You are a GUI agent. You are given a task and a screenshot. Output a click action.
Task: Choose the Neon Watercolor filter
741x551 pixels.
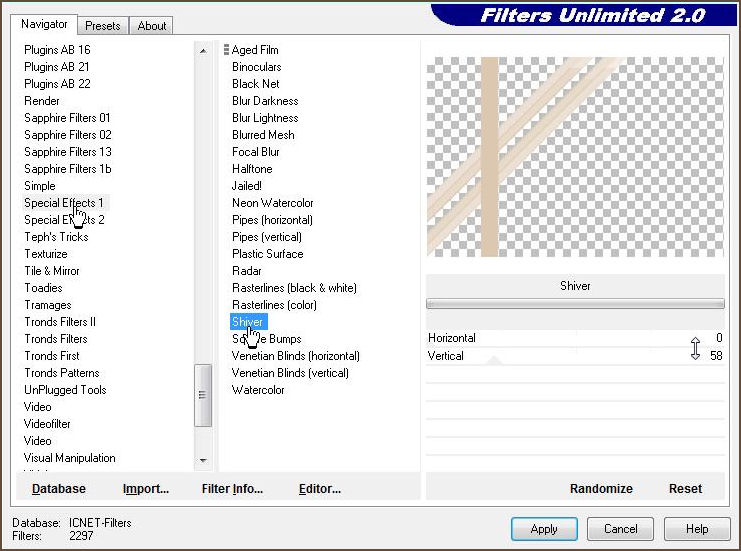point(273,203)
